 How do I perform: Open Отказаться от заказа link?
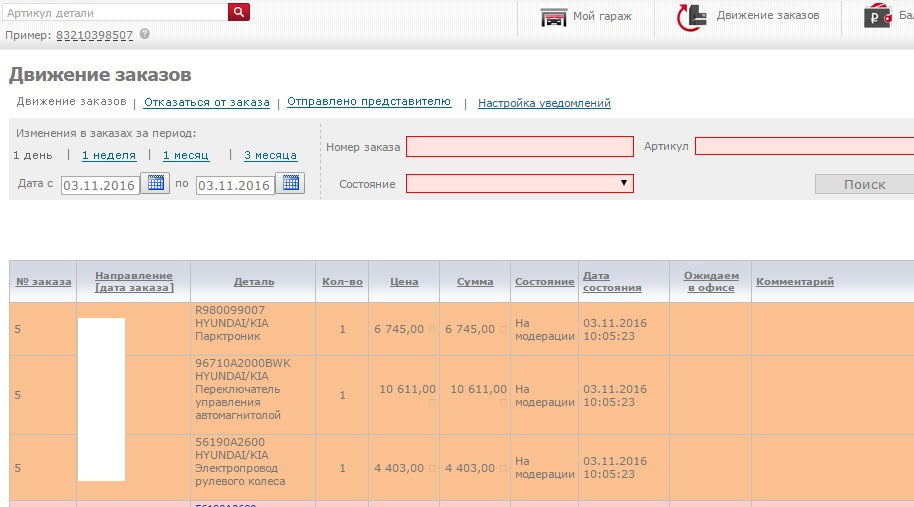point(207,103)
